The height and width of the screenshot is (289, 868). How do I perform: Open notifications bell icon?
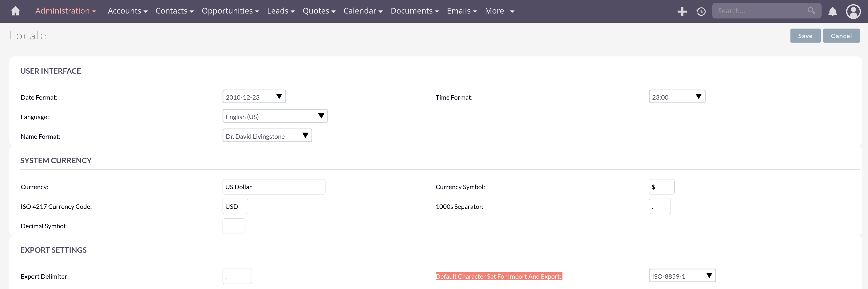click(x=832, y=11)
